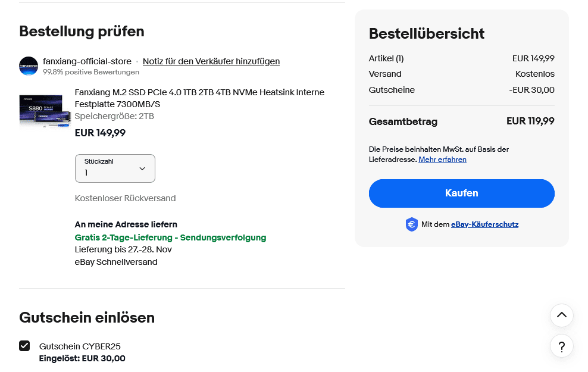Click the Gutscheine -EUR 30,00 summary row

tap(461, 90)
